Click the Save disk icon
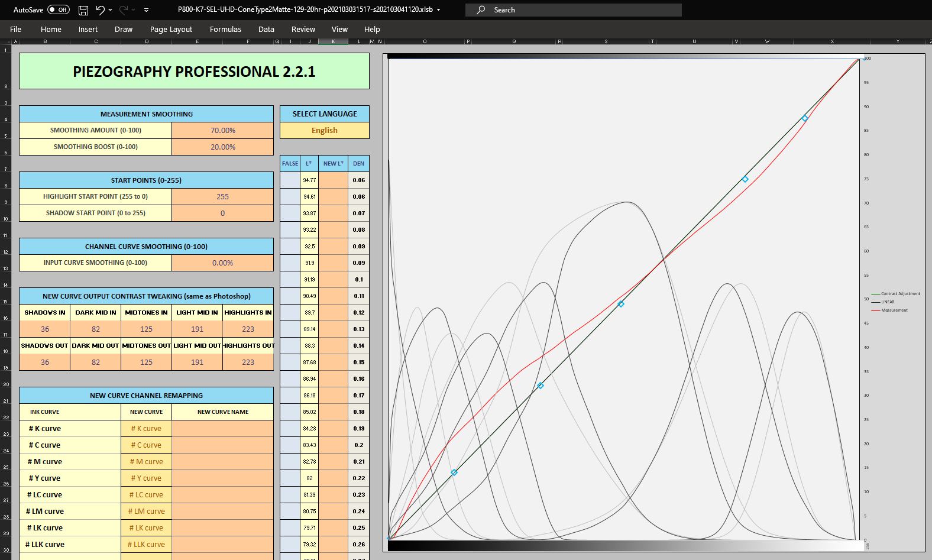The height and width of the screenshot is (560, 932). (x=83, y=10)
